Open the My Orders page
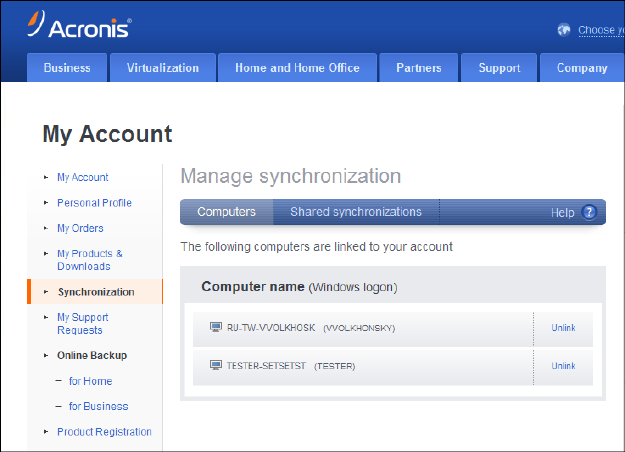The image size is (625, 452). click(x=80, y=228)
